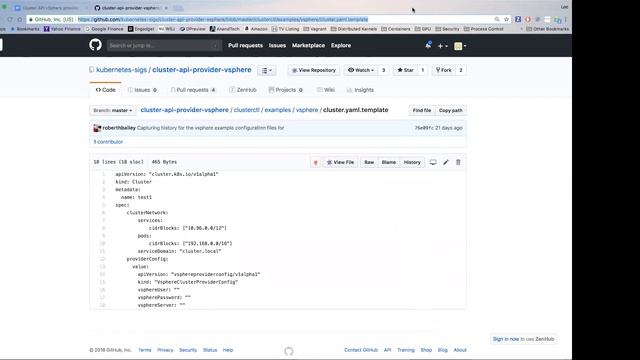This screenshot has width=640, height=360.
Task: Open the user avatar menu
Action: point(460,46)
